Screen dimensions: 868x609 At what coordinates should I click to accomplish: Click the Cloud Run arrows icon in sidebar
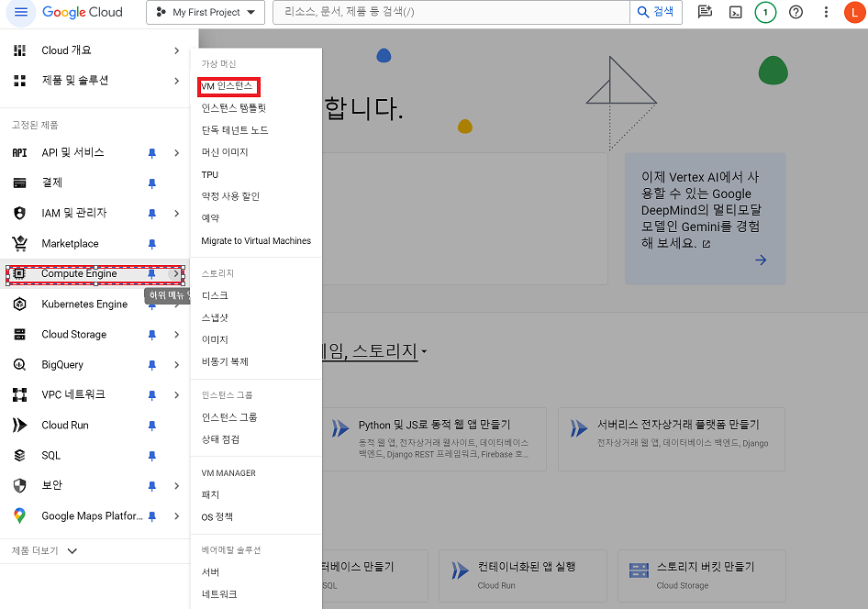pos(19,425)
